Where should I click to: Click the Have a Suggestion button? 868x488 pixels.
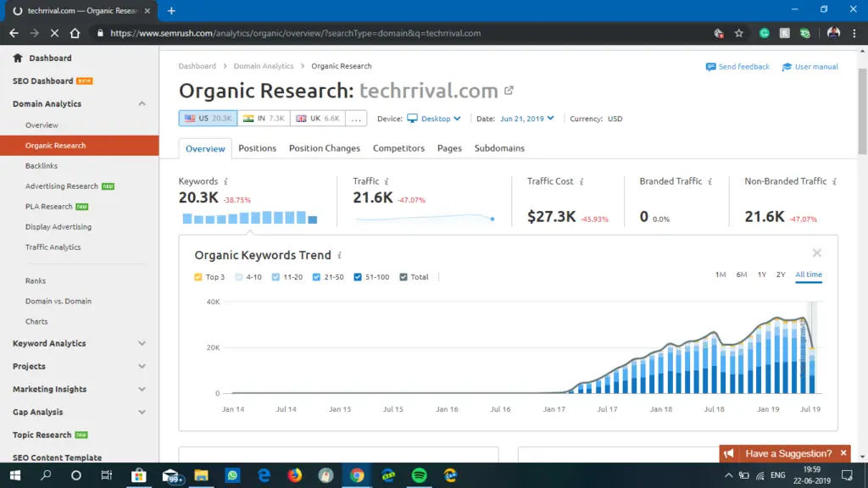785,454
